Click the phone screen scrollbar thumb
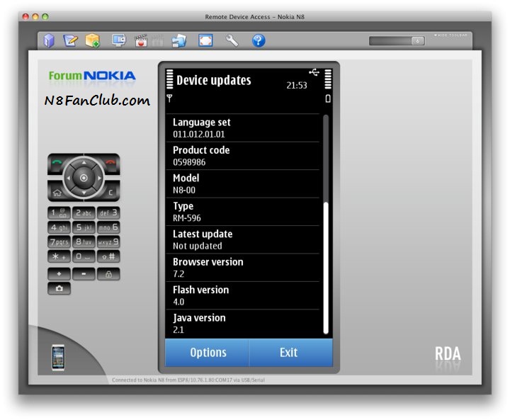This screenshot has width=510, height=420. (326, 268)
